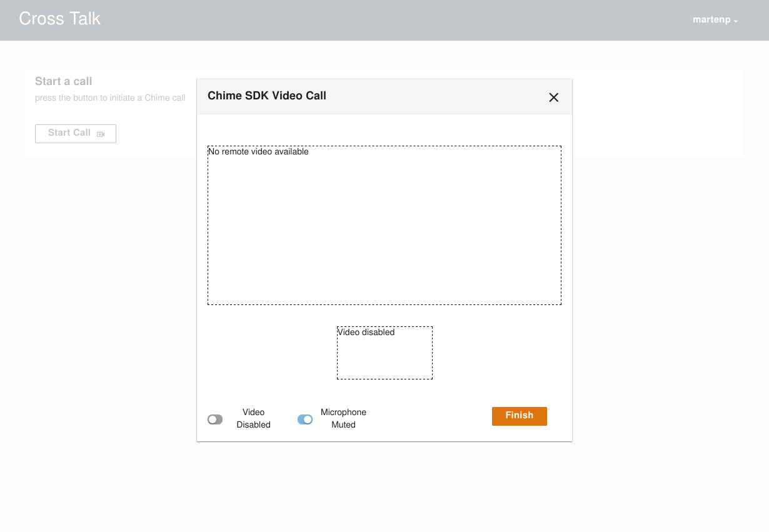The width and height of the screenshot is (769, 532).
Task: Close the Chime SDK Video Call dialog
Action: [553, 98]
